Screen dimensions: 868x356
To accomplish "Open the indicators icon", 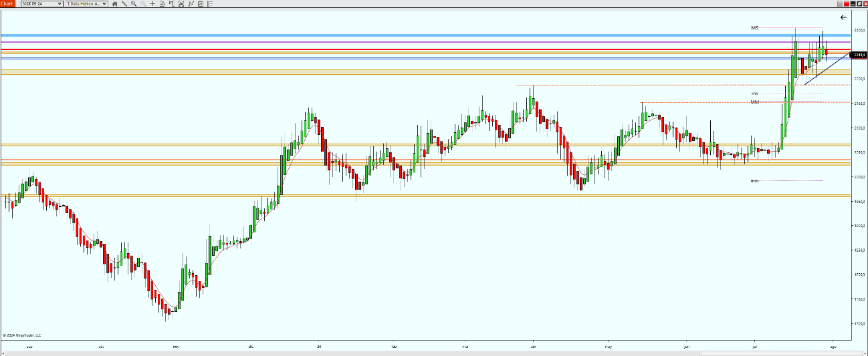I will (191, 3).
